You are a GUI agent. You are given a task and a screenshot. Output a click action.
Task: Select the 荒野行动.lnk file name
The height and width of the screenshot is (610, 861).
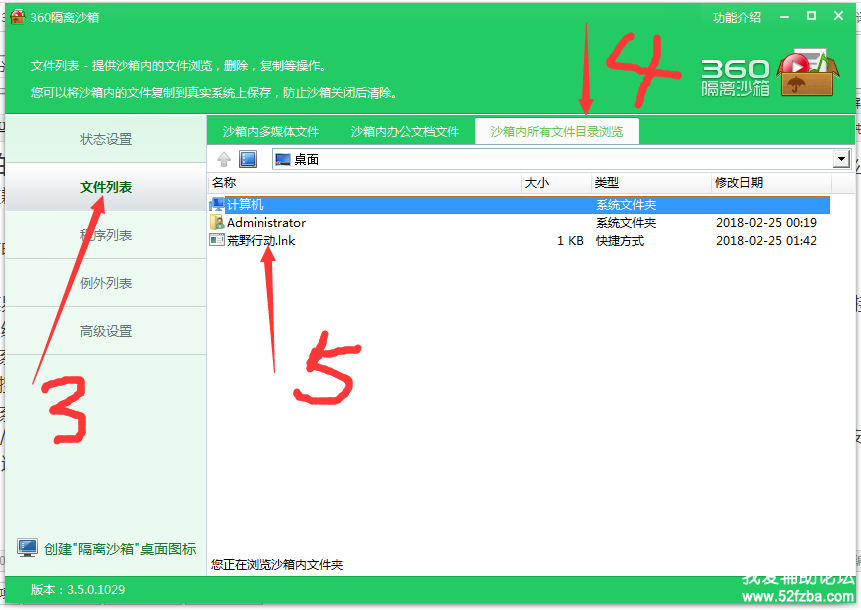261,240
